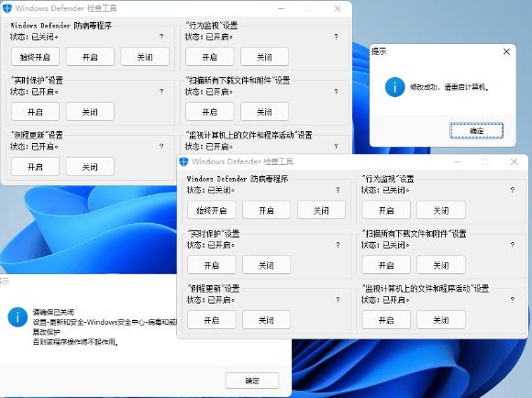The width and height of the screenshot is (532, 398).
Task: Disable 监视计算机上的文件和程序活动 with 关闭 in the front window
Action: point(441,320)
